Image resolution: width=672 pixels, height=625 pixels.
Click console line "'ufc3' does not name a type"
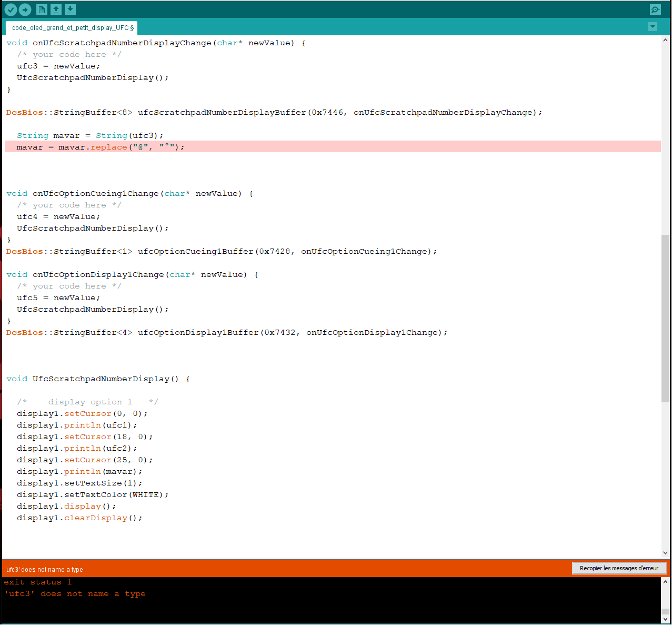[75, 594]
